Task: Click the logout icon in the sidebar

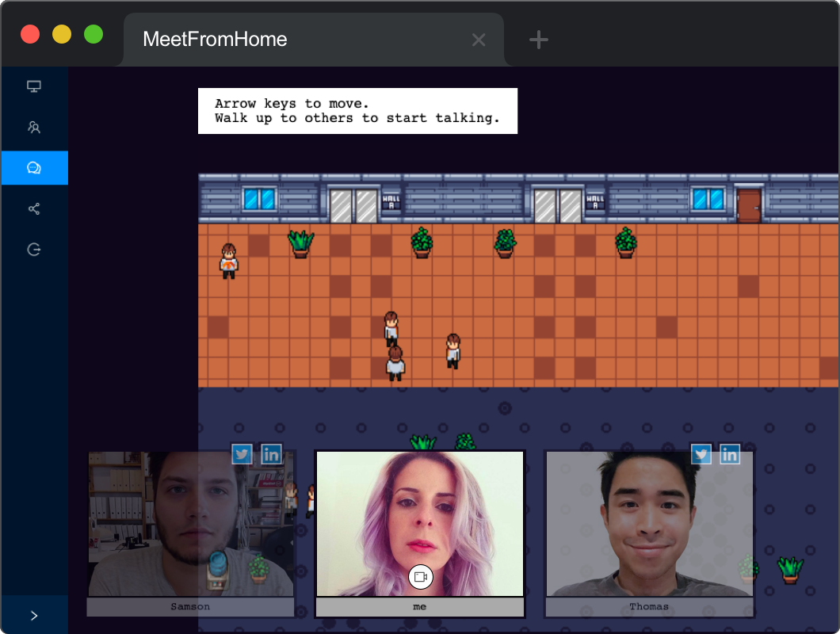Action: pos(33,249)
